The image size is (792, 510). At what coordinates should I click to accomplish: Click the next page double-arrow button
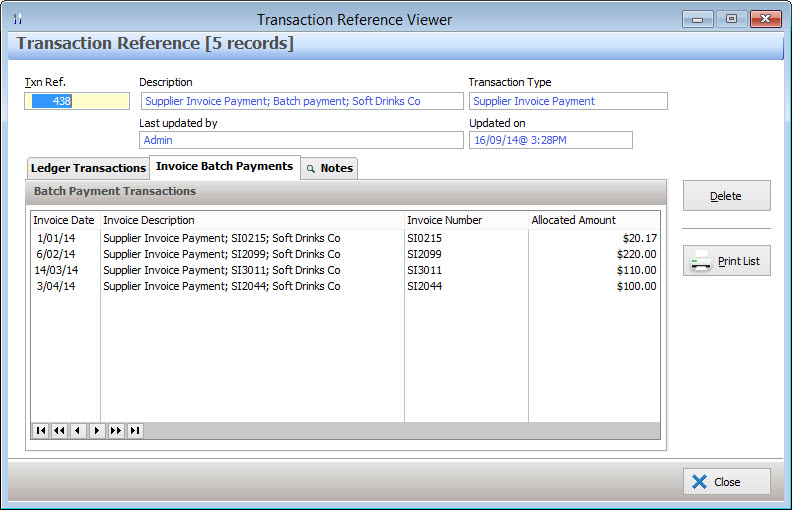[116, 430]
